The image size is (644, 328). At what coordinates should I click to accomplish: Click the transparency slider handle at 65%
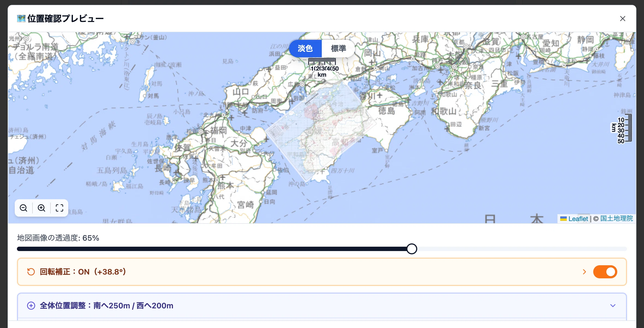[412, 249]
